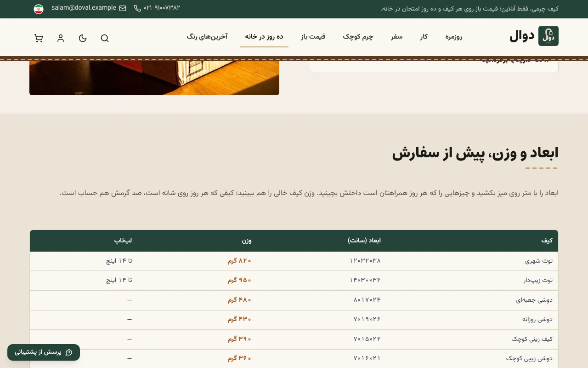Open the shopping cart
This screenshot has height=368, width=588.
click(39, 38)
